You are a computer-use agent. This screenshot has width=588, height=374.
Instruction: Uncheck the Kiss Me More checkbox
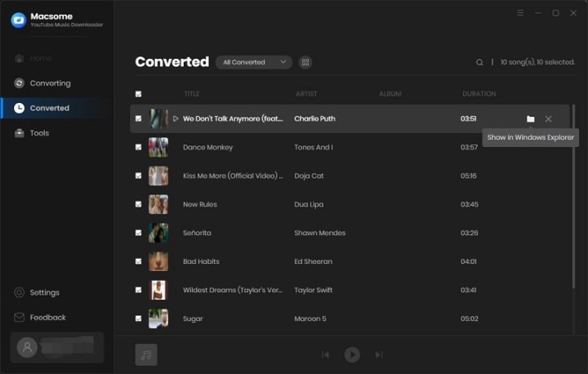click(138, 176)
